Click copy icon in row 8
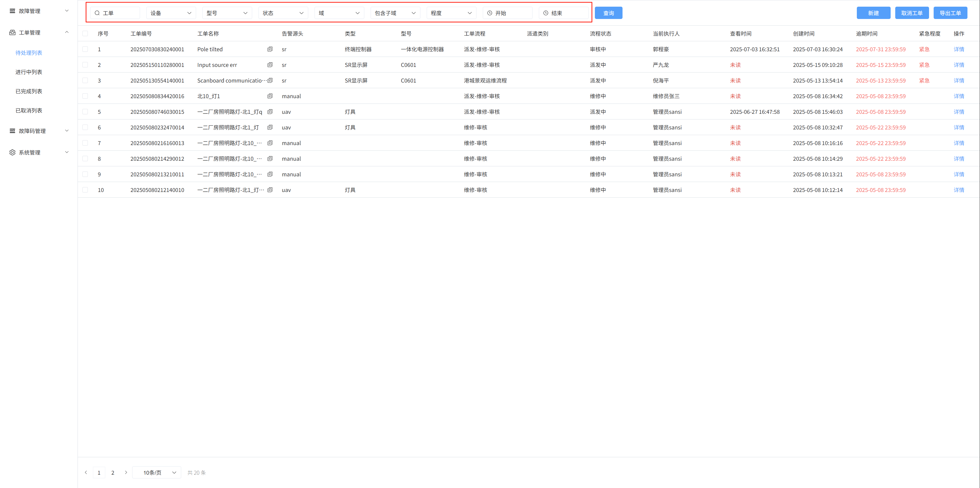Screen dimensions: 980x488 [270, 158]
